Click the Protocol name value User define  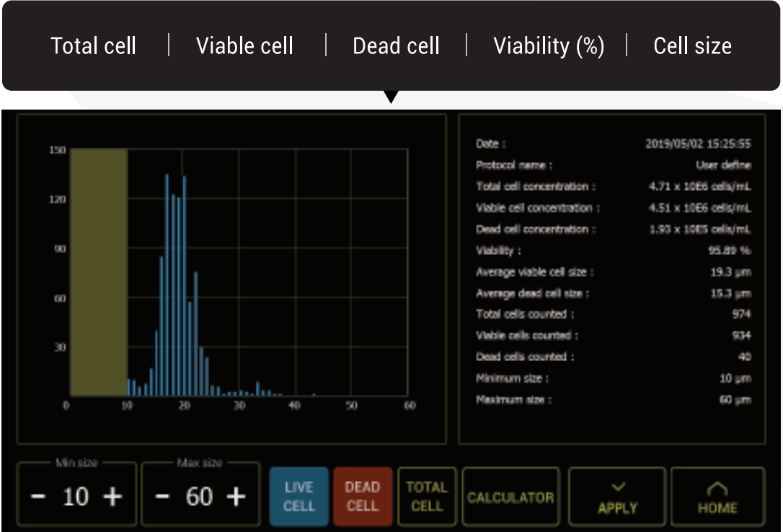click(724, 165)
